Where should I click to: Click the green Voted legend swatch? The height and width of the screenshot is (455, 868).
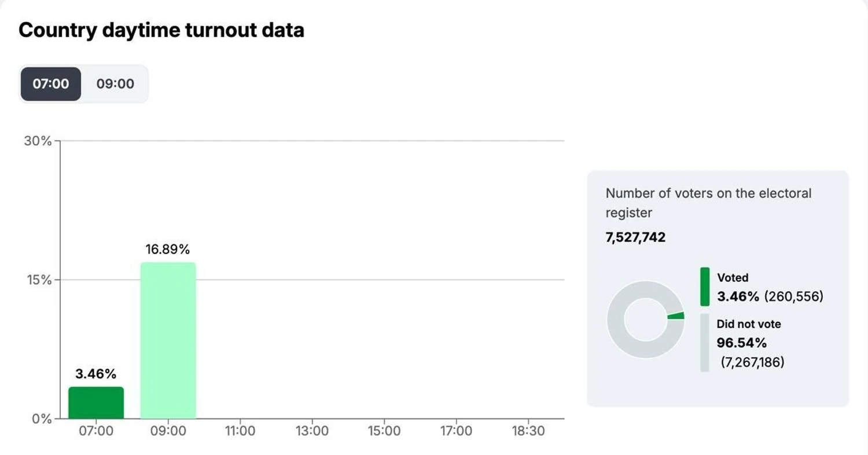click(704, 287)
